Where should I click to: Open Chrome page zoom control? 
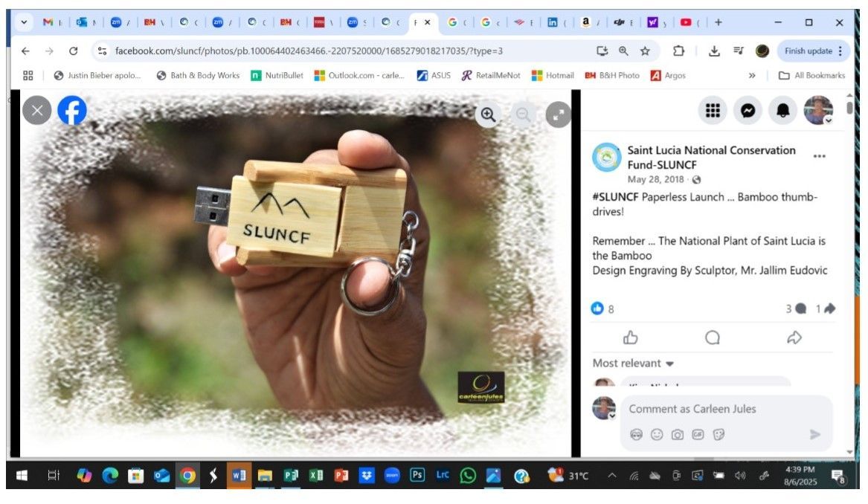(x=623, y=51)
